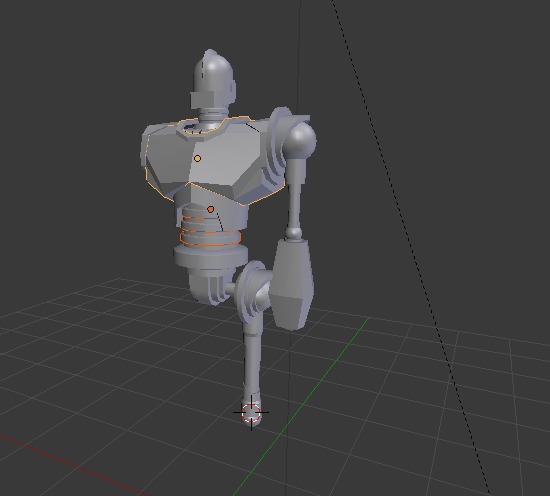Select the small elbow ball joint
The image size is (550, 496).
pos(294,233)
